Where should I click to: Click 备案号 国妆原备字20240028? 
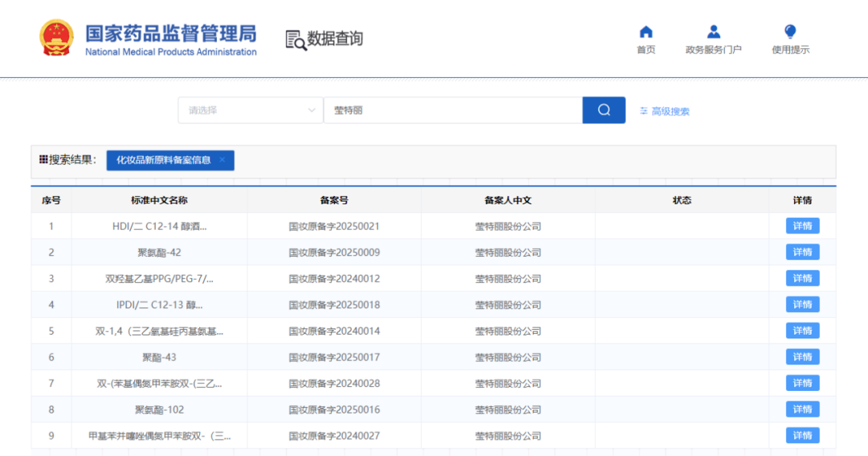334,384
